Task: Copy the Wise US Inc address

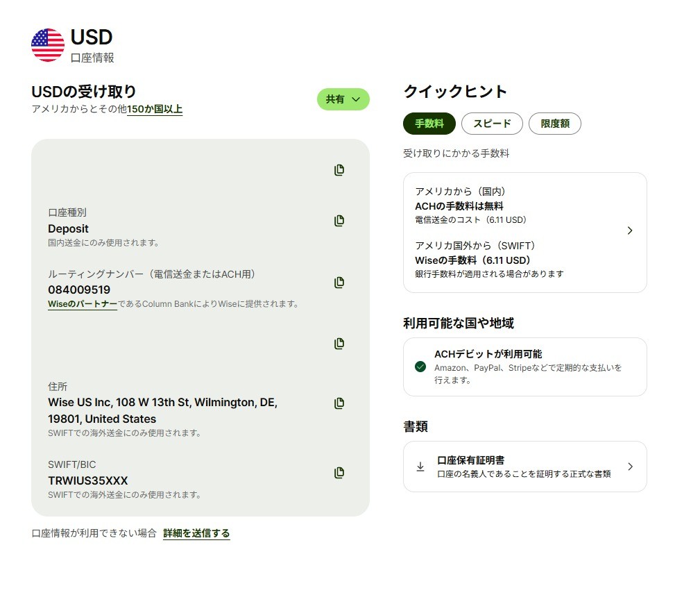Action: [339, 403]
